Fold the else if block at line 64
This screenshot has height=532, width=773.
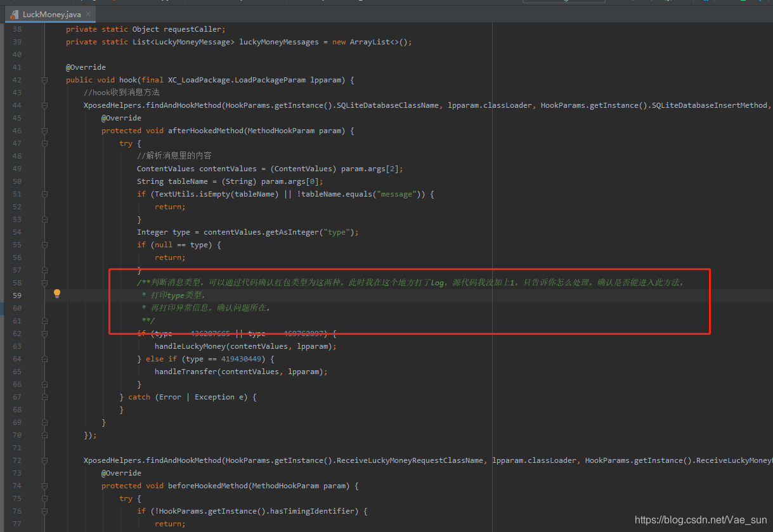click(44, 359)
